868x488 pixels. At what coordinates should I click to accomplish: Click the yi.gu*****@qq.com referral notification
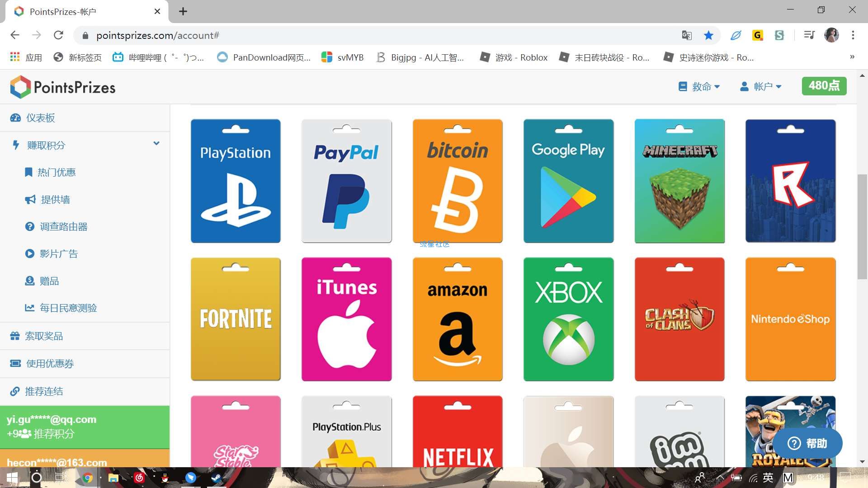tap(85, 427)
